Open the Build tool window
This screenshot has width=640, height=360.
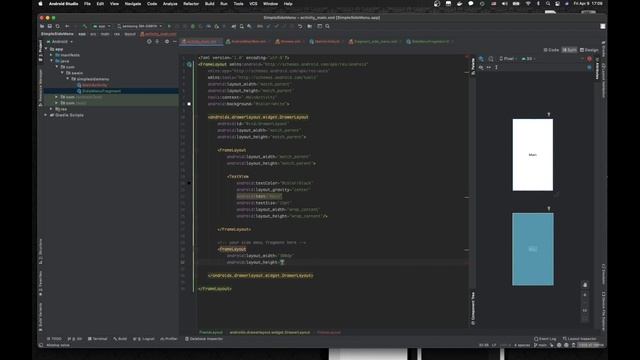pyautogui.click(x=120, y=339)
